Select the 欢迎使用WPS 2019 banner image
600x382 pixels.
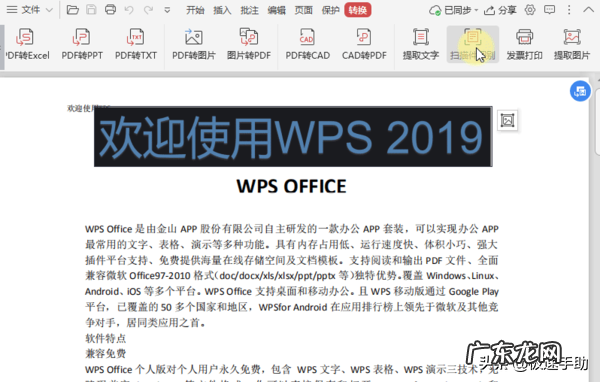[293, 137]
